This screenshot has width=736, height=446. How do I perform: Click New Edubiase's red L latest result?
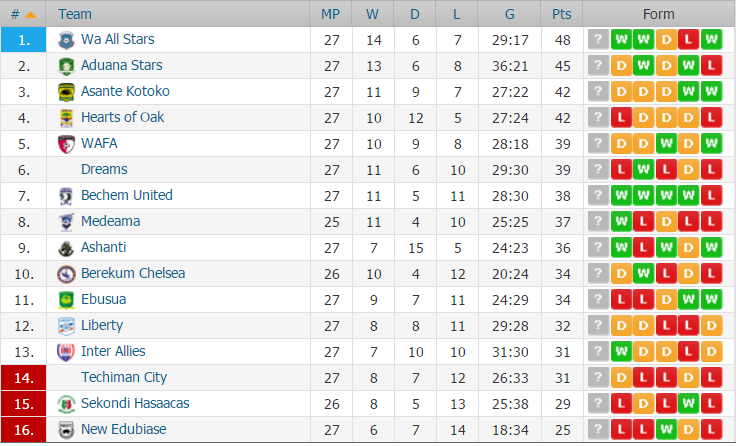(x=711, y=429)
